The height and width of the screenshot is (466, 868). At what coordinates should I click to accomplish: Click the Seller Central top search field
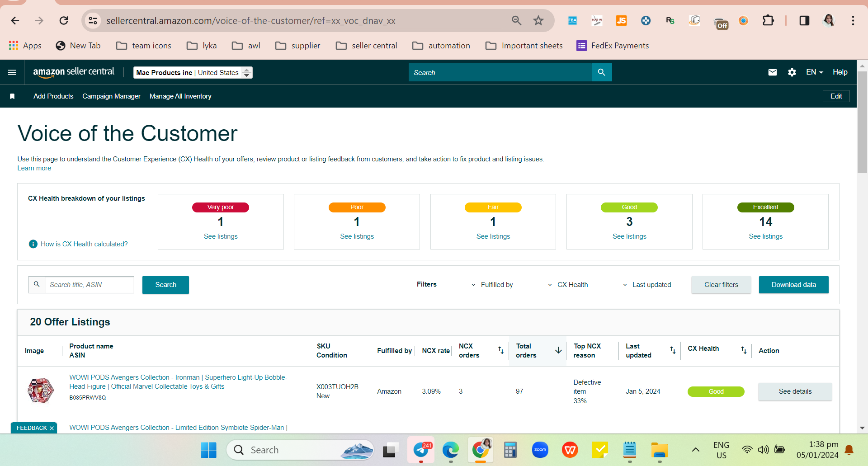[x=500, y=72]
